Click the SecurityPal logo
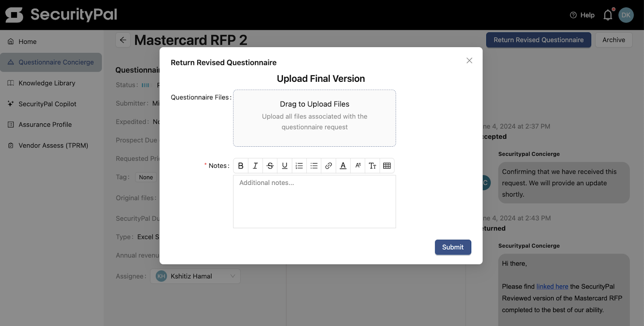Image resolution: width=644 pixels, height=326 pixels. click(61, 15)
